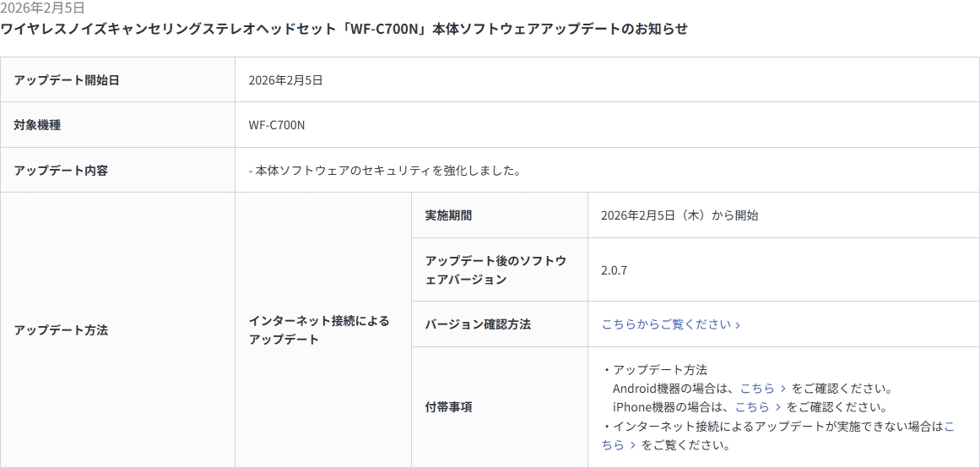Click the 2.0.7 software version value

614,270
